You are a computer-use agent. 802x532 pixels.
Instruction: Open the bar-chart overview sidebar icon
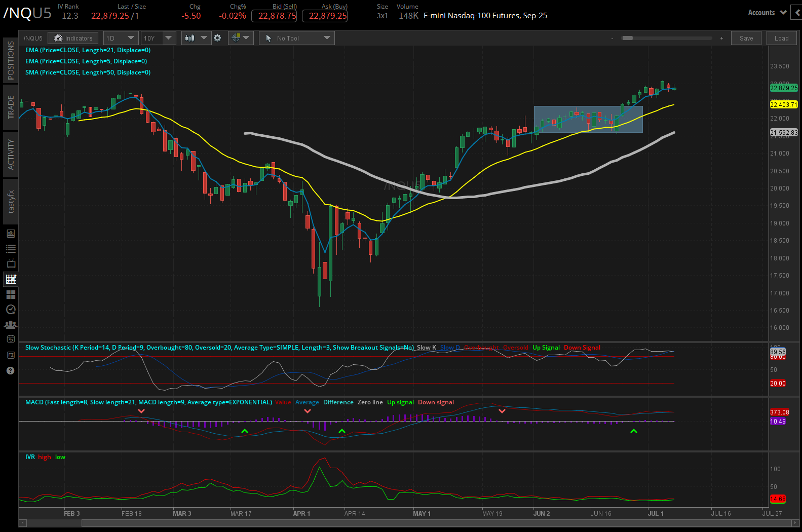11,234
